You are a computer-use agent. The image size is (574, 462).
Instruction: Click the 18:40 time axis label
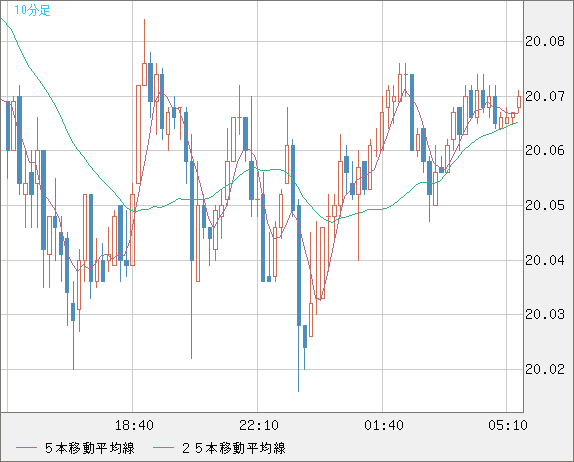pyautogui.click(x=134, y=425)
